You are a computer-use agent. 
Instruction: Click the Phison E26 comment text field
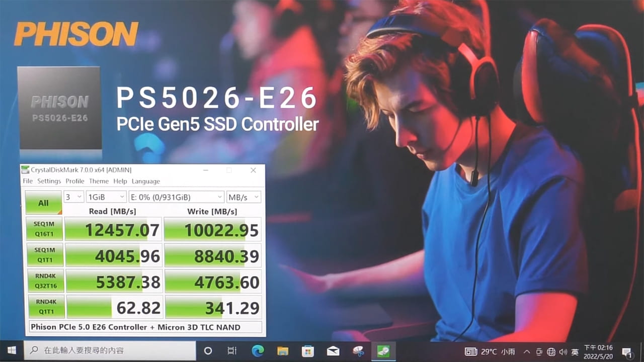(145, 327)
